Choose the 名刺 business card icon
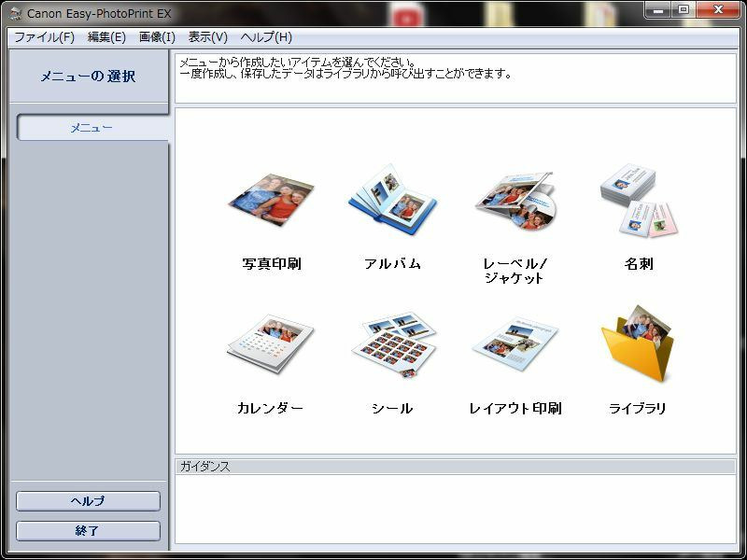The width and height of the screenshot is (747, 560). click(x=639, y=201)
